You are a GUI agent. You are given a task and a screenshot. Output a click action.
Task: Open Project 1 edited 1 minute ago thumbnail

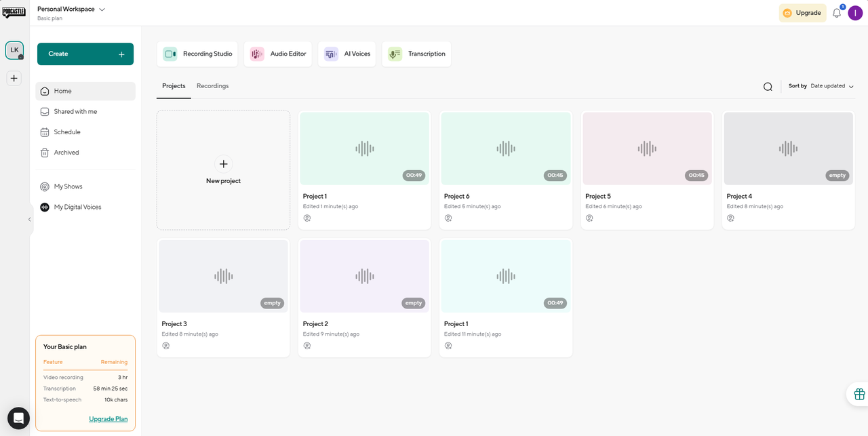(x=365, y=148)
